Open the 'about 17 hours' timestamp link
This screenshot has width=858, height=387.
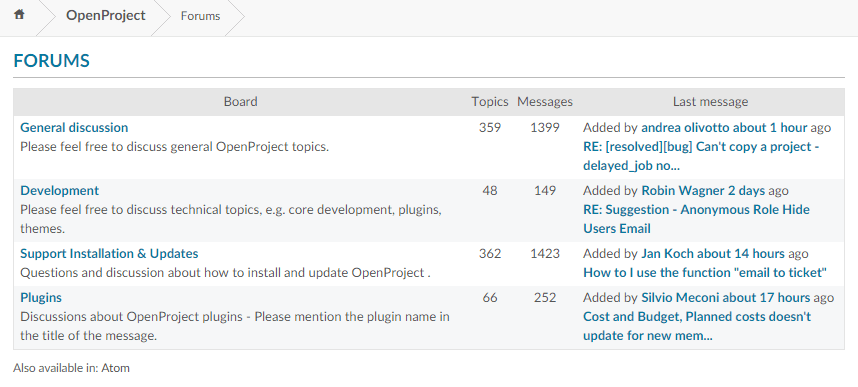pyautogui.click(x=766, y=298)
